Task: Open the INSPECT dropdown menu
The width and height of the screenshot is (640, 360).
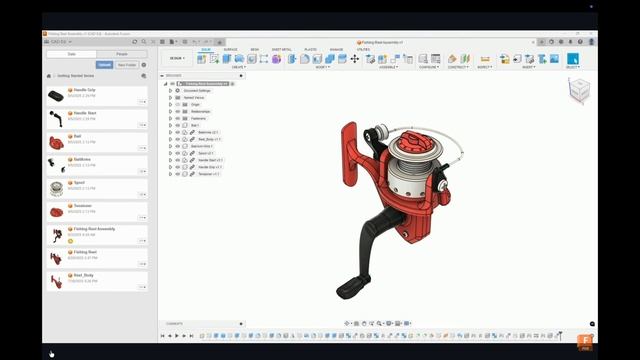Action: tap(485, 67)
